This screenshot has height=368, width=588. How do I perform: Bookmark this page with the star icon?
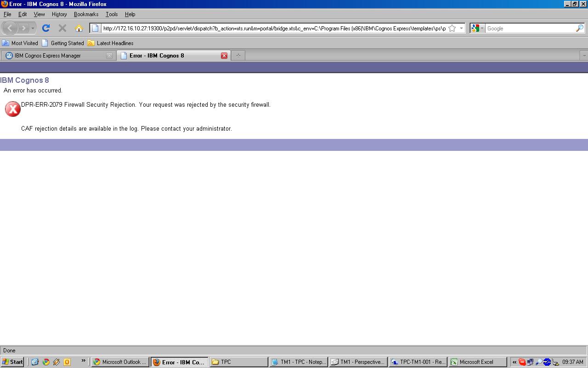pos(452,28)
